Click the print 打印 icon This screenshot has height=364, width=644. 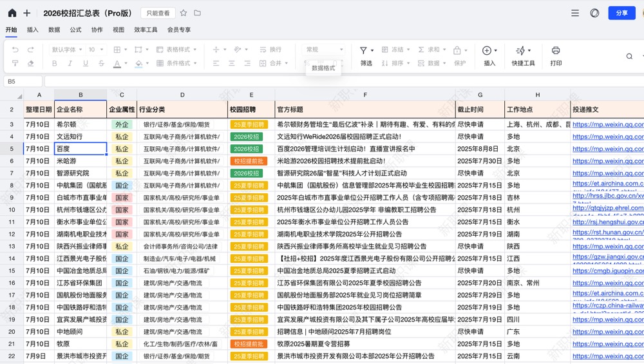(556, 50)
